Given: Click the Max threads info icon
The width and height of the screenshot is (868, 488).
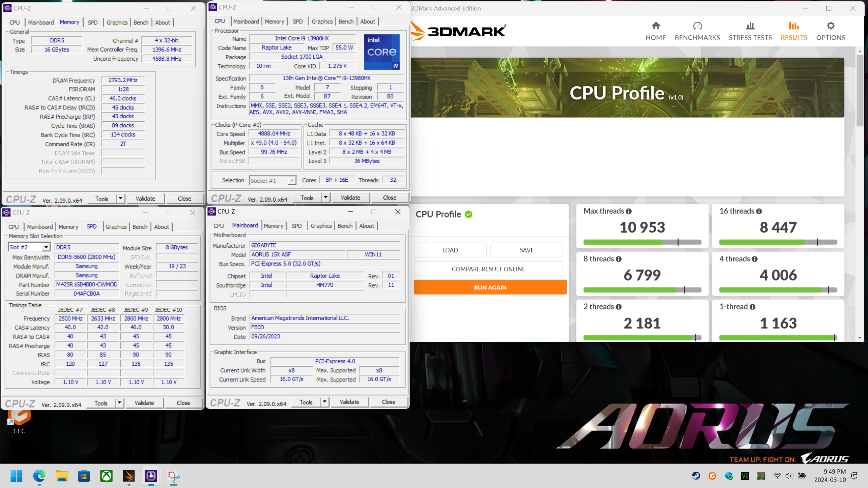Looking at the screenshot, I should tap(629, 211).
